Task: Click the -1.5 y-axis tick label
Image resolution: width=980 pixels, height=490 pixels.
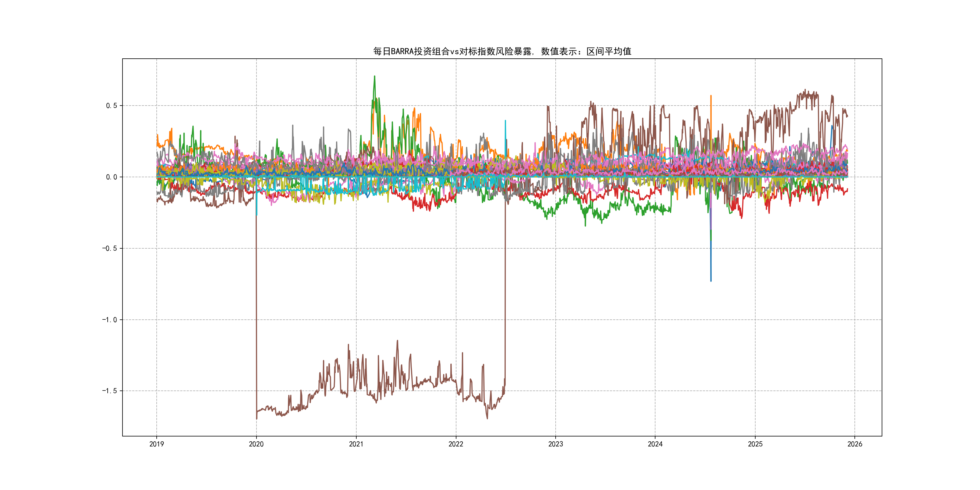Action: coord(109,391)
